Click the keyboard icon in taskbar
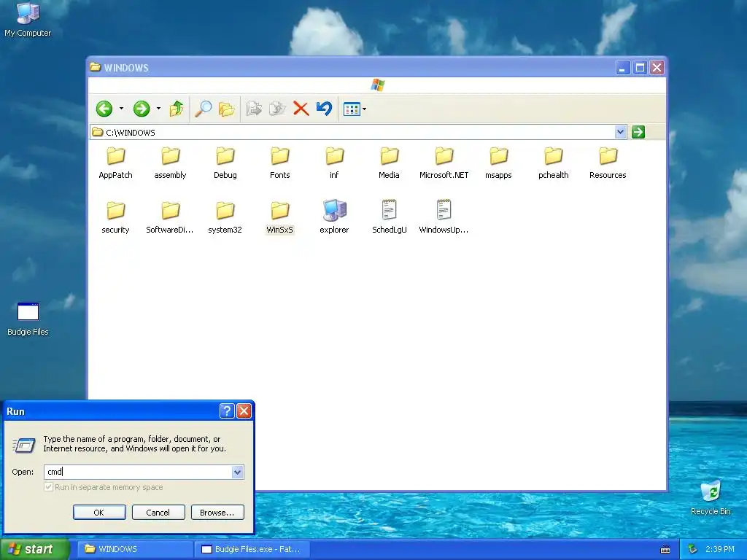This screenshot has width=747, height=560. (665, 550)
